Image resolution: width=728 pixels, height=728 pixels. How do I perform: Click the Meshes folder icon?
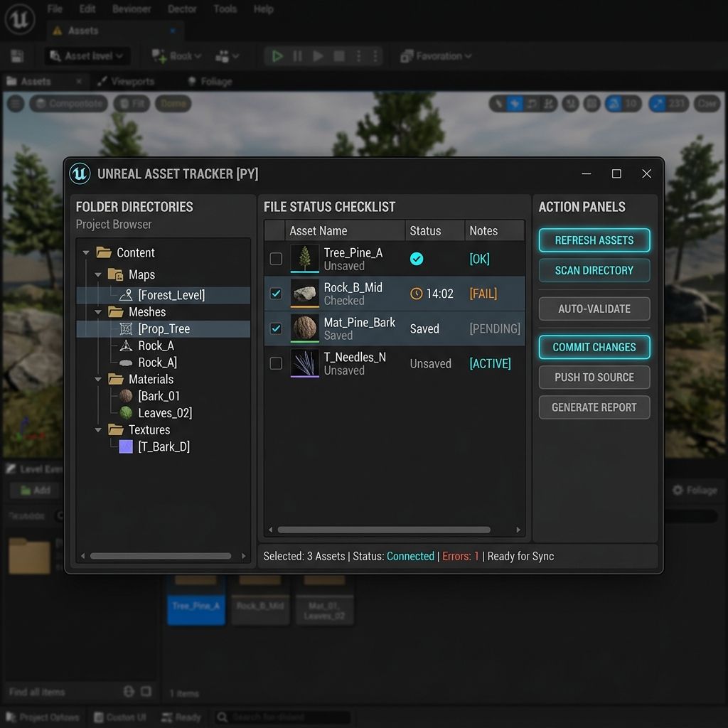pos(116,311)
